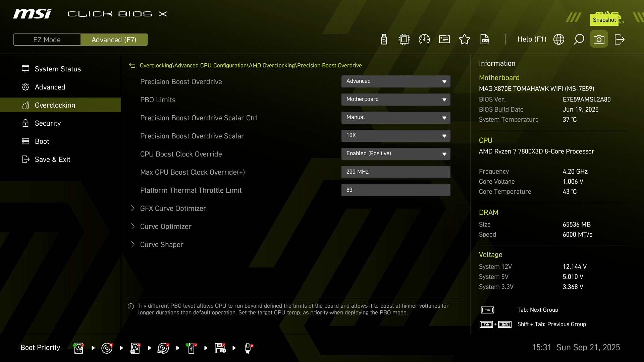Switch to EZ Mode

[47, 40]
